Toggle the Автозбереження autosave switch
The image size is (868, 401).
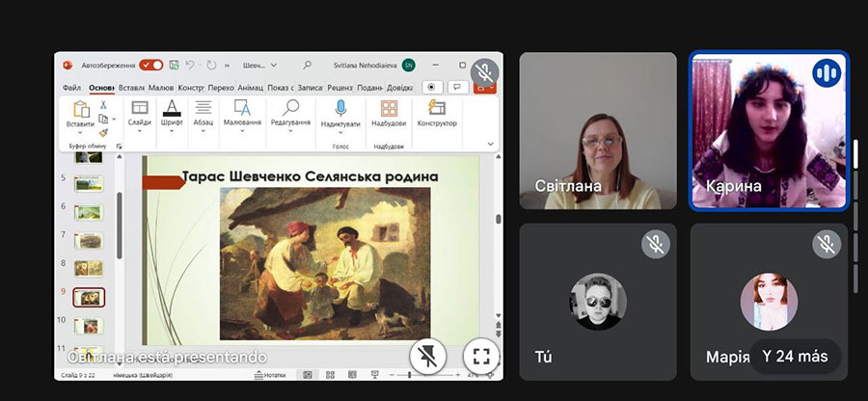point(151,66)
